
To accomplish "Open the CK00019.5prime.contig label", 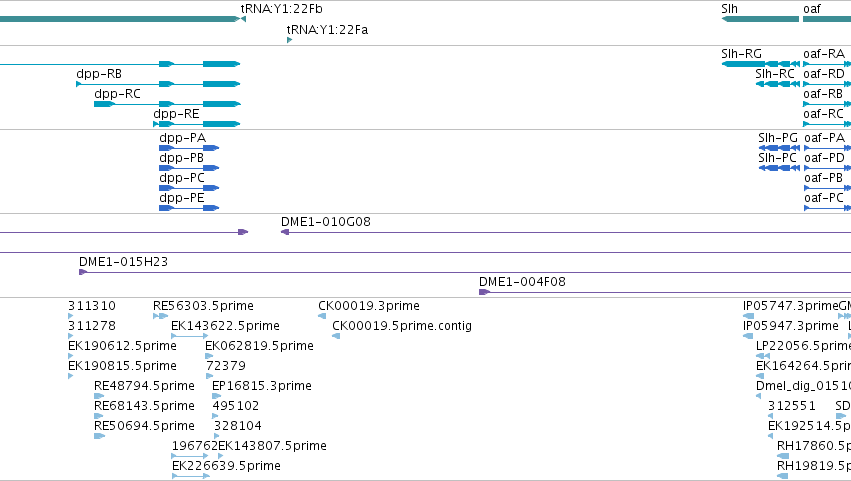I will [x=402, y=326].
